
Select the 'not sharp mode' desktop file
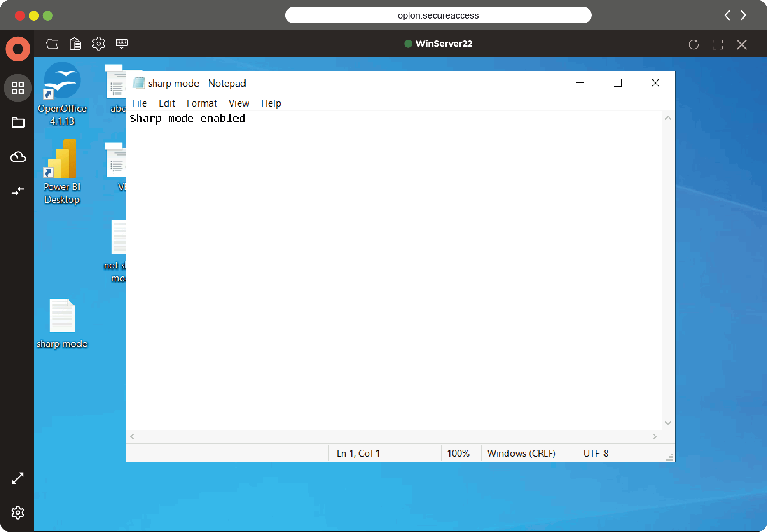pyautogui.click(x=115, y=251)
